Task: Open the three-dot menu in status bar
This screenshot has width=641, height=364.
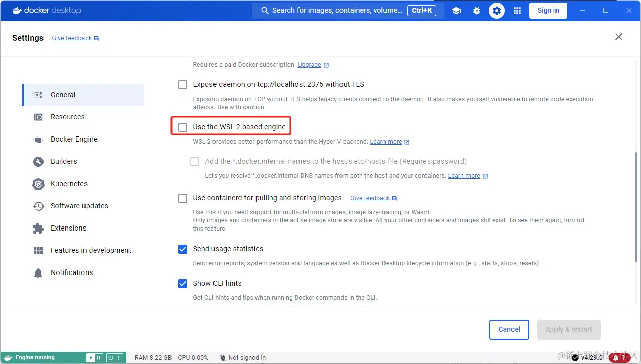Action: pos(119,358)
